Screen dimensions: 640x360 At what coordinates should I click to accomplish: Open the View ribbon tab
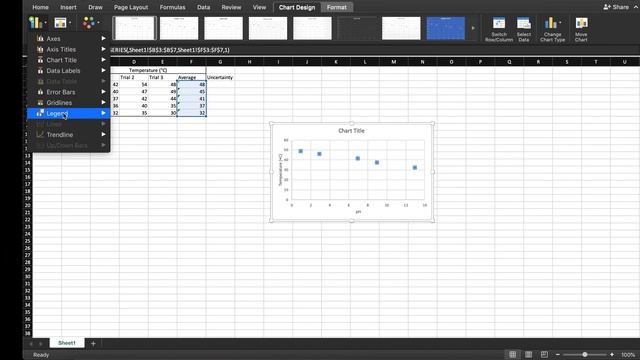coord(259,7)
